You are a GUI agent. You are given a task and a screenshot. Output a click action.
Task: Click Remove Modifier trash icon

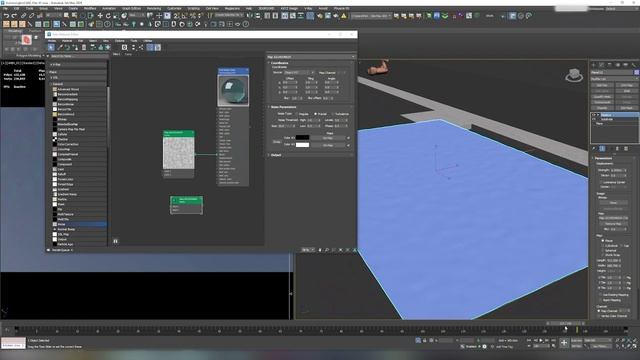tap(617, 149)
